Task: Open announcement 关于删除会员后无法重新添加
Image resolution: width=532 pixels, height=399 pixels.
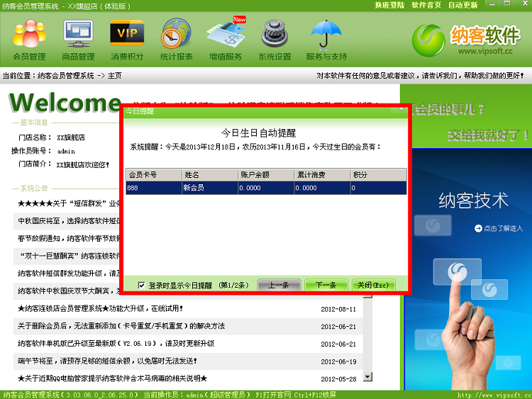Action: 121,326
